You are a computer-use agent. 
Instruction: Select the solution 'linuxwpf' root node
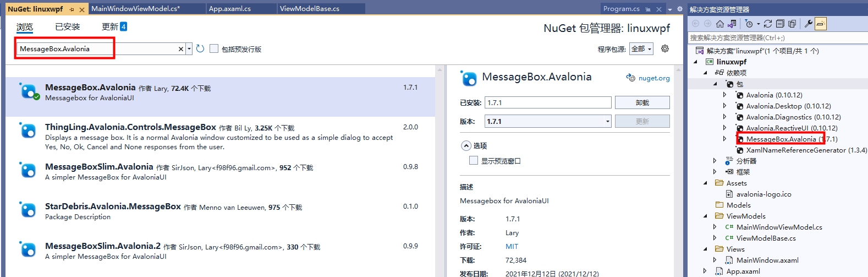(762, 51)
